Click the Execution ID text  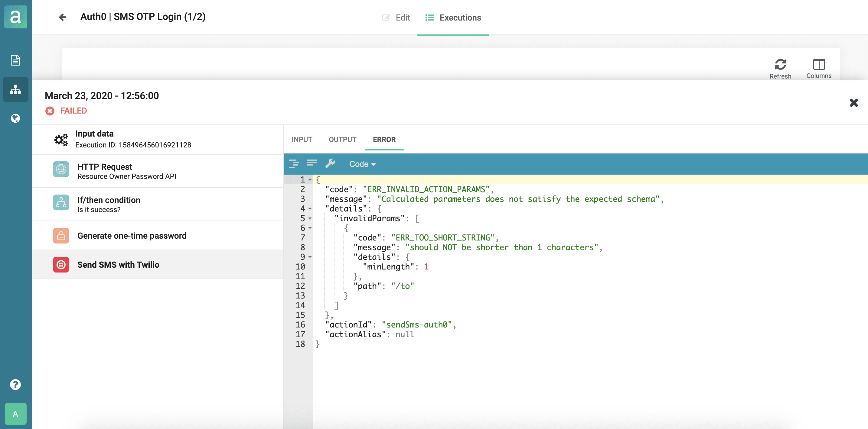point(133,145)
